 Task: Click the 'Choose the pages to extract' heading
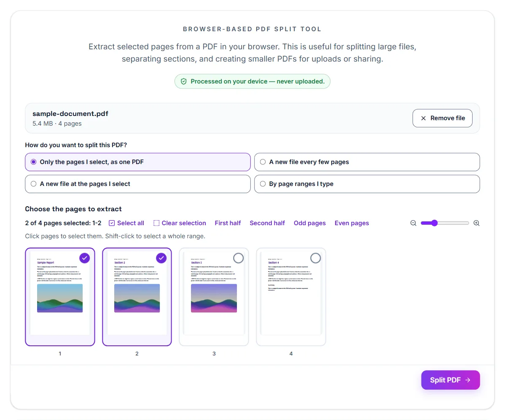[73, 209]
